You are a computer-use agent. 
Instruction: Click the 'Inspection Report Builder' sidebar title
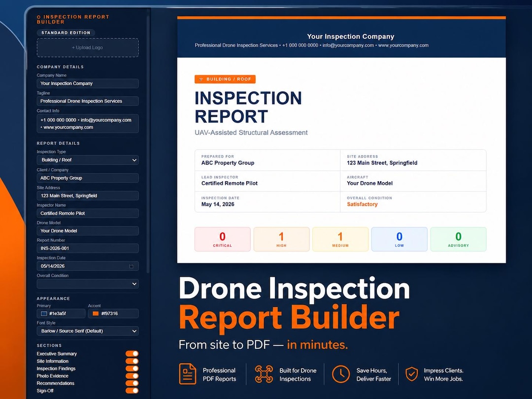[73, 19]
